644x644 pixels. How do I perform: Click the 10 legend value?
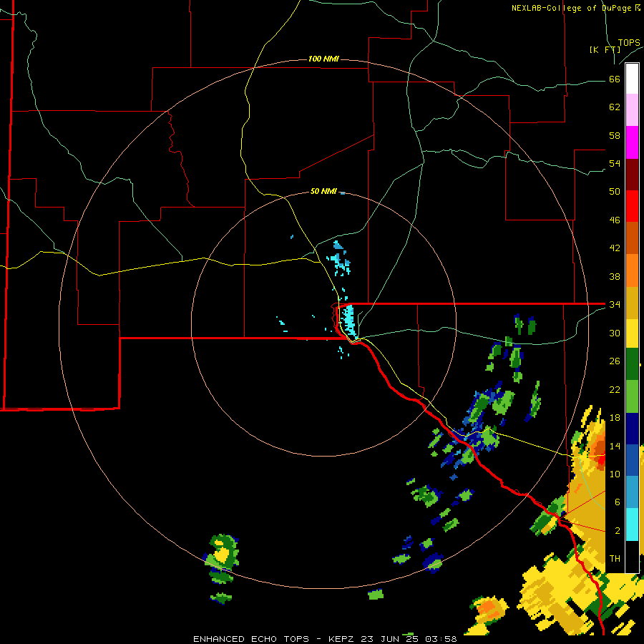615,474
